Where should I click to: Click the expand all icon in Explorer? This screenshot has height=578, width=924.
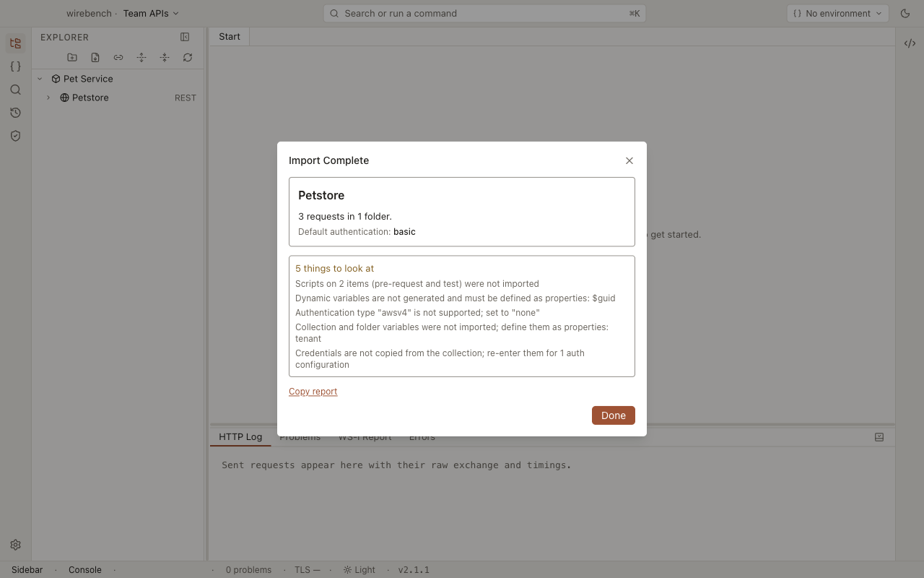point(141,57)
